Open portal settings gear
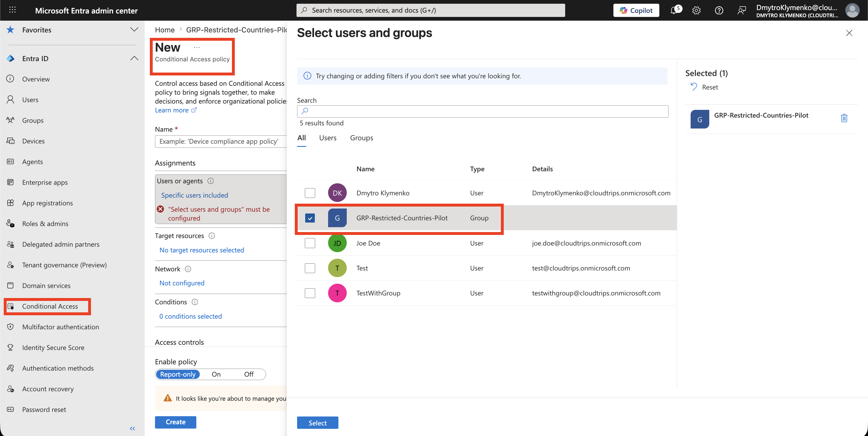 click(x=696, y=10)
